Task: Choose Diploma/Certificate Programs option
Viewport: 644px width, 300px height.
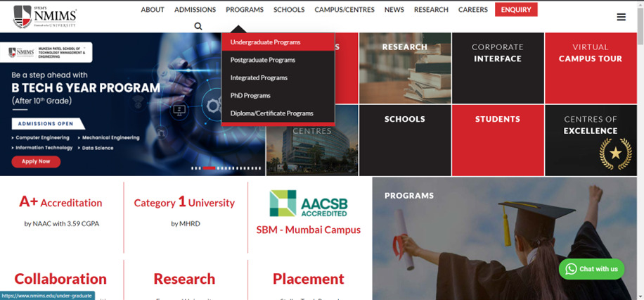Action: tap(271, 113)
